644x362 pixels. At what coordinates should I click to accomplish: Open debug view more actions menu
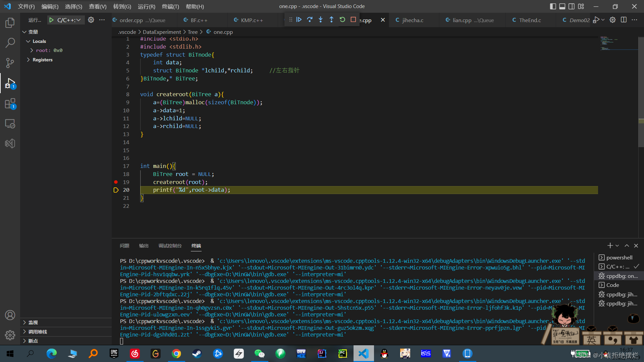pyautogui.click(x=102, y=20)
